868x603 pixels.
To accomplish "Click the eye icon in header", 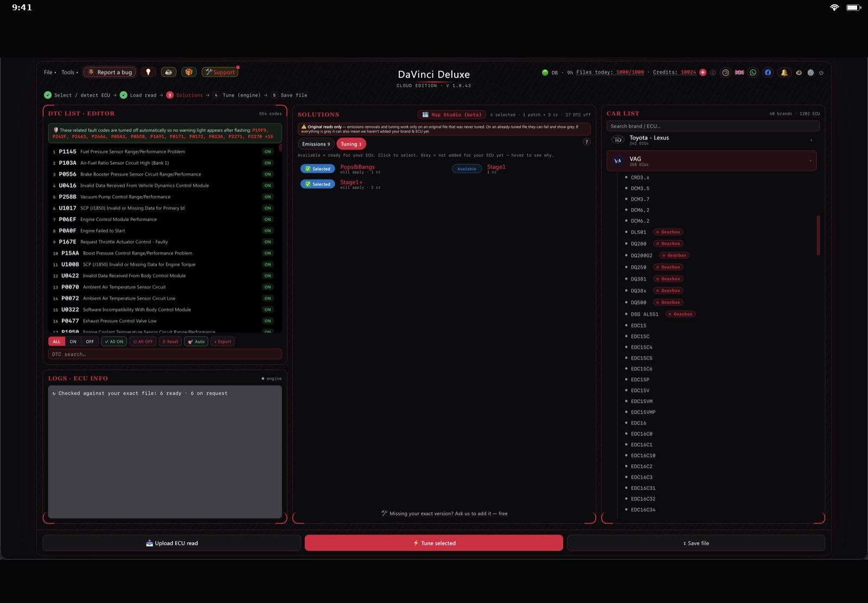I will [799, 72].
